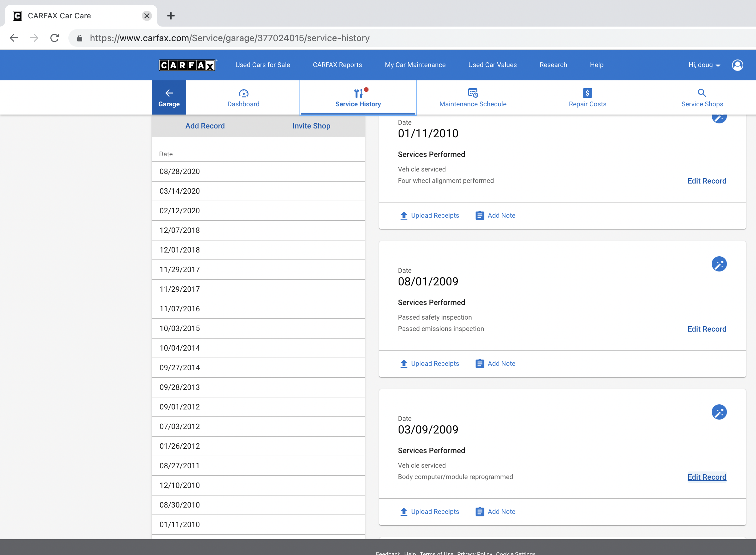The image size is (756, 555).
Task: Open the Help menu in header
Action: tap(597, 65)
